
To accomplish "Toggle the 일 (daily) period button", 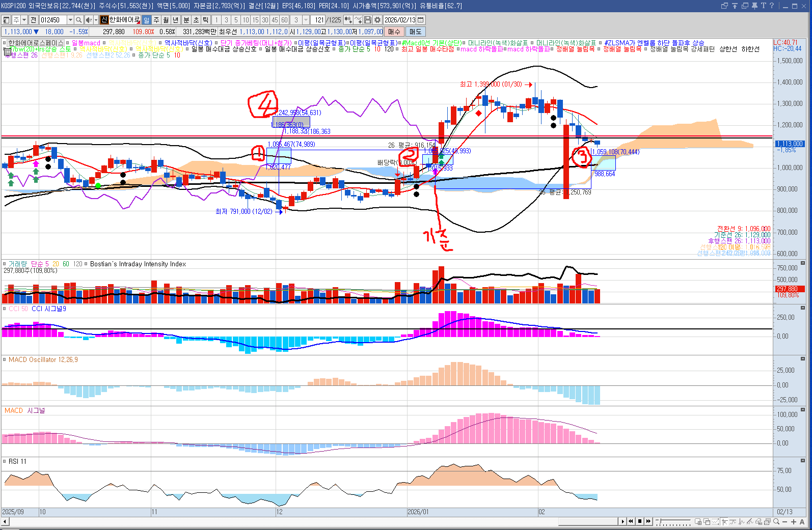I will point(147,20).
